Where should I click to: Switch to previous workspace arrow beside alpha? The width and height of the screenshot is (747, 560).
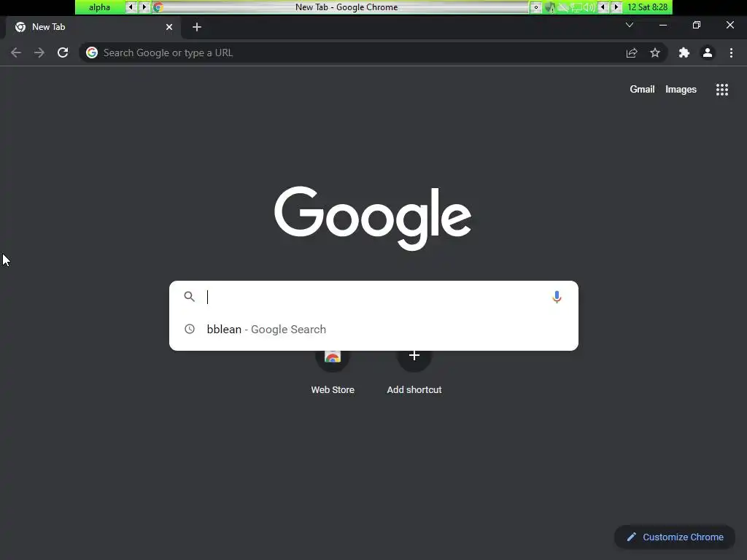pos(131,7)
